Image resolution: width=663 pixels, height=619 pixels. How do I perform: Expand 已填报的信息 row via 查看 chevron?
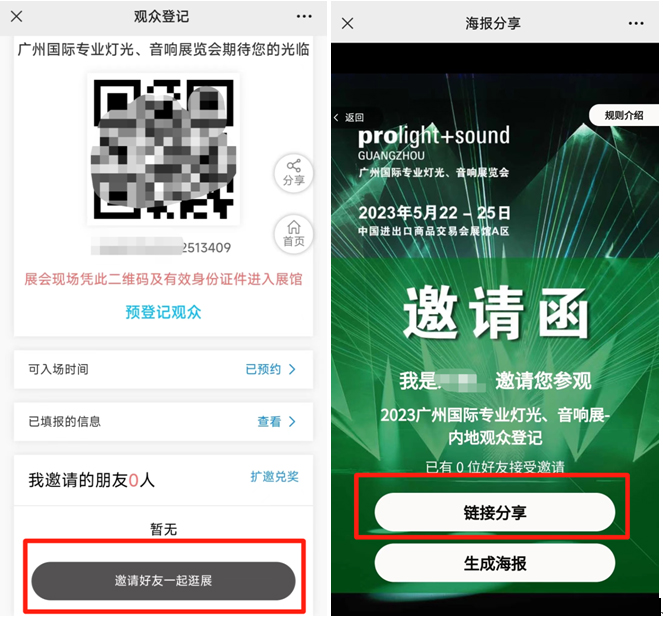click(x=292, y=421)
